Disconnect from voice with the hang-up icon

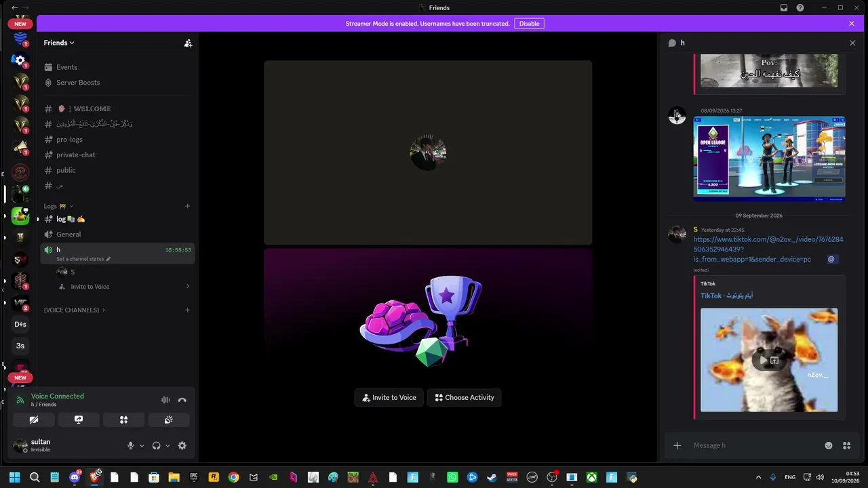coord(182,400)
